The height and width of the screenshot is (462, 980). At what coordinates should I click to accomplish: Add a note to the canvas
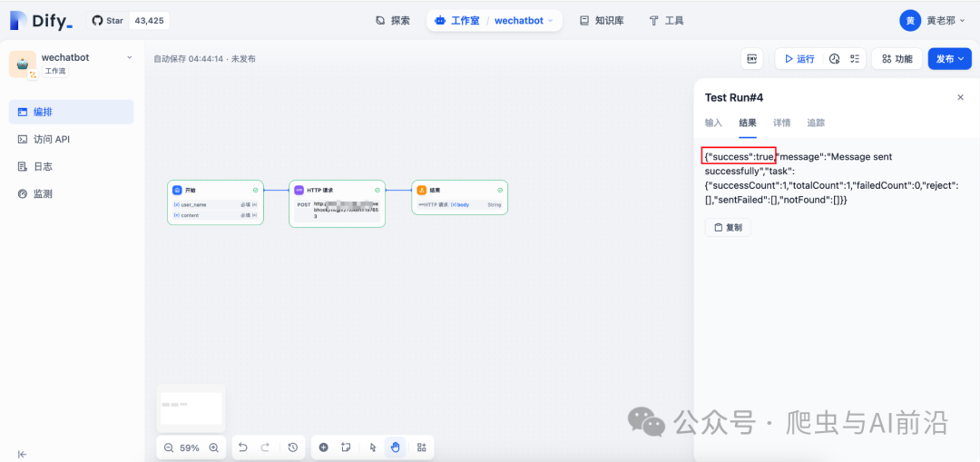[x=346, y=447]
